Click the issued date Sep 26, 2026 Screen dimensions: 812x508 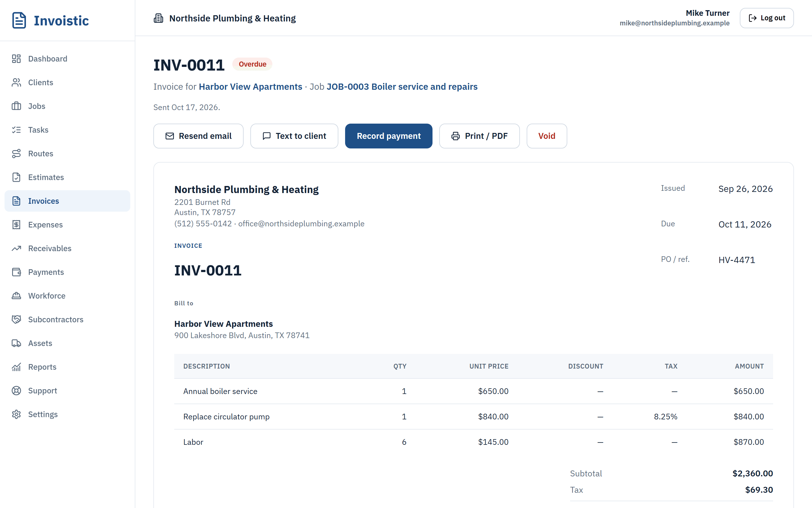[745, 189]
